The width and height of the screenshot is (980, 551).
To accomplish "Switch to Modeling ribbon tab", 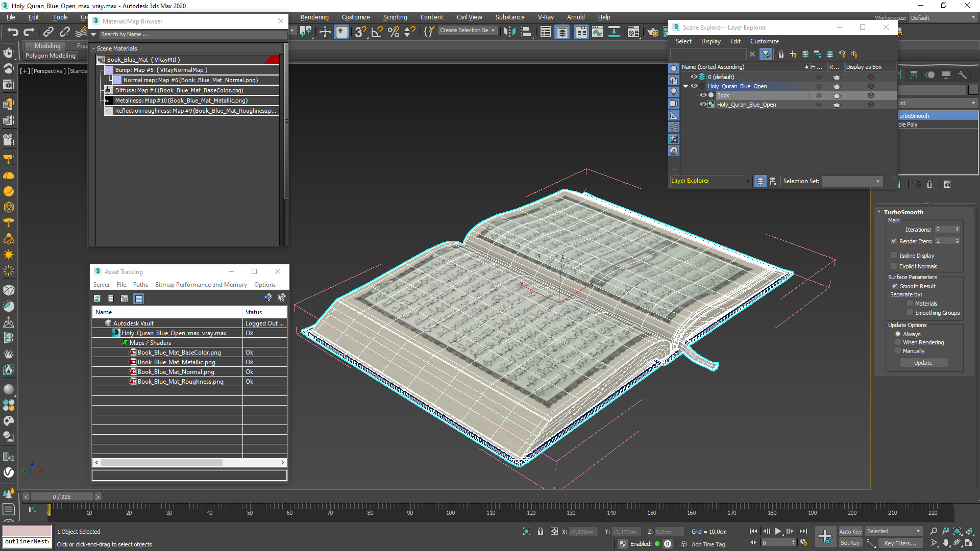I will coord(47,46).
